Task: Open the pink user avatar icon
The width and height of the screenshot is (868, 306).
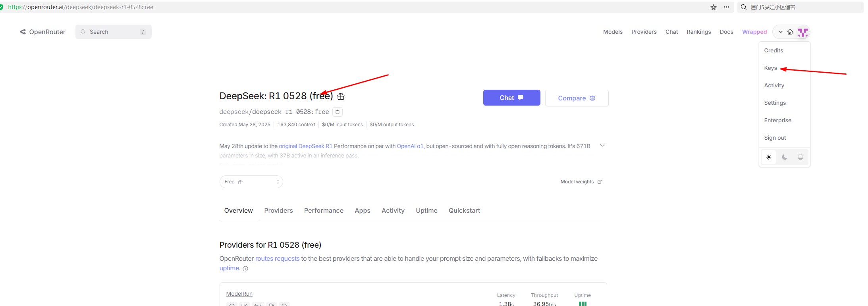Action: (802, 32)
